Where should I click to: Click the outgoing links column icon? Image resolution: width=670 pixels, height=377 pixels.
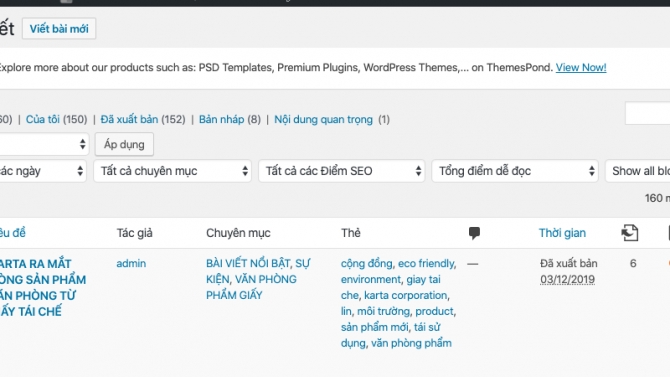pos(629,233)
